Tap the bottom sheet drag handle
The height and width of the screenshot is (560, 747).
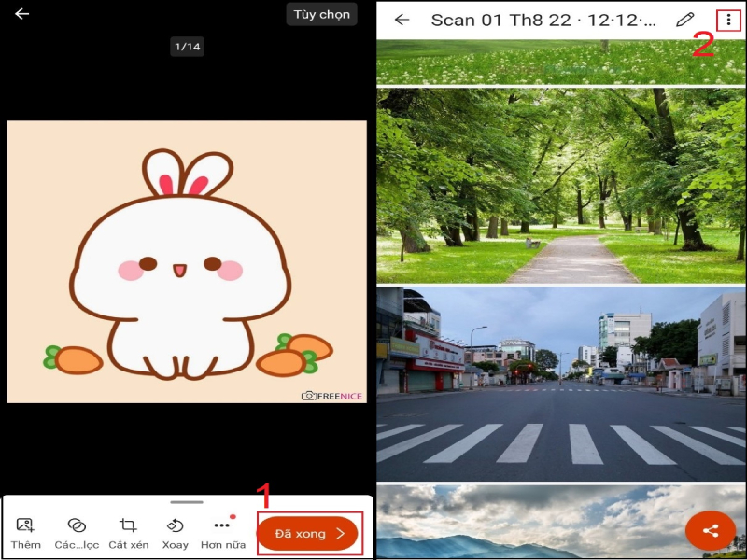[187, 502]
